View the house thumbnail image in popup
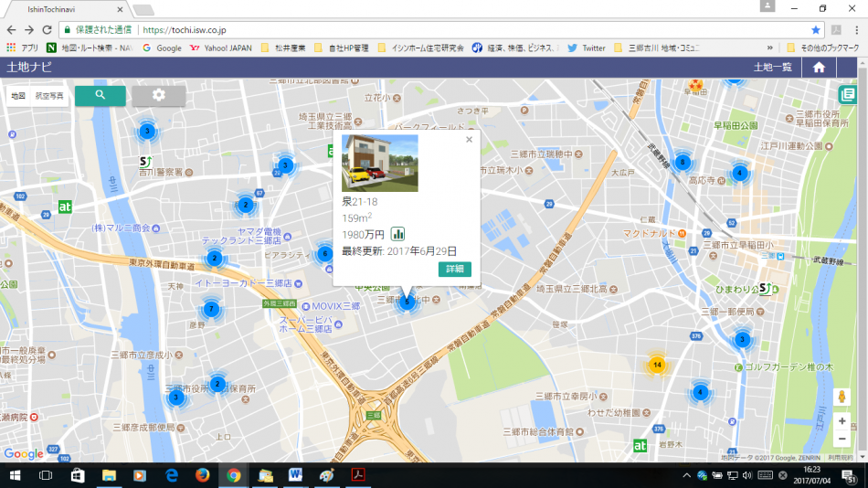The height and width of the screenshot is (488, 868). [380, 164]
